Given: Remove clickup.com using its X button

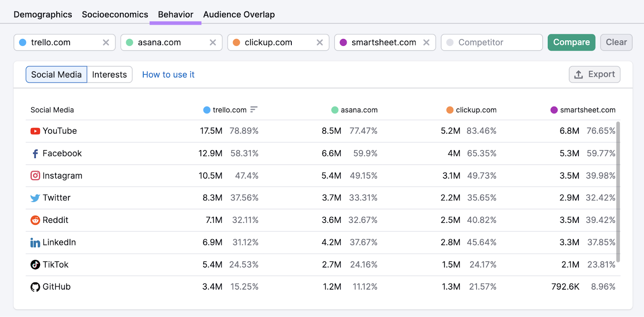Looking at the screenshot, I should point(320,43).
